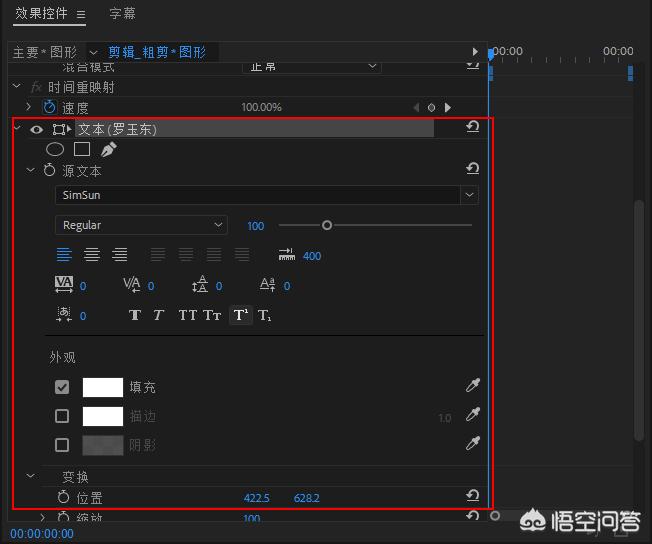
Task: Reset the 文本 (罗玉东) effect
Action: click(x=473, y=126)
